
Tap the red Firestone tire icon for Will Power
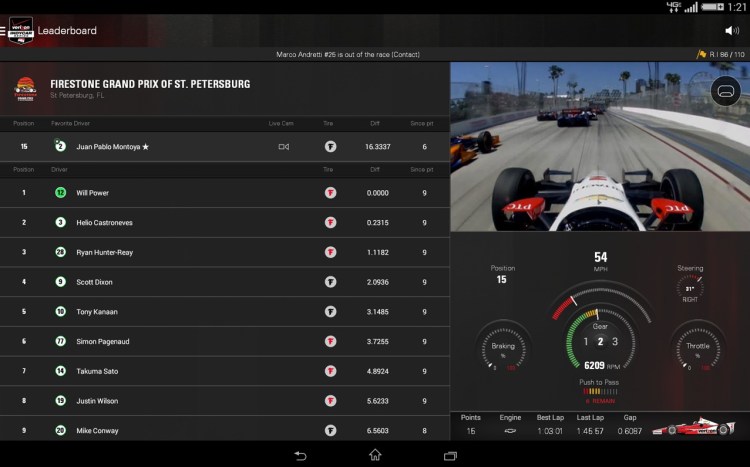(x=331, y=193)
